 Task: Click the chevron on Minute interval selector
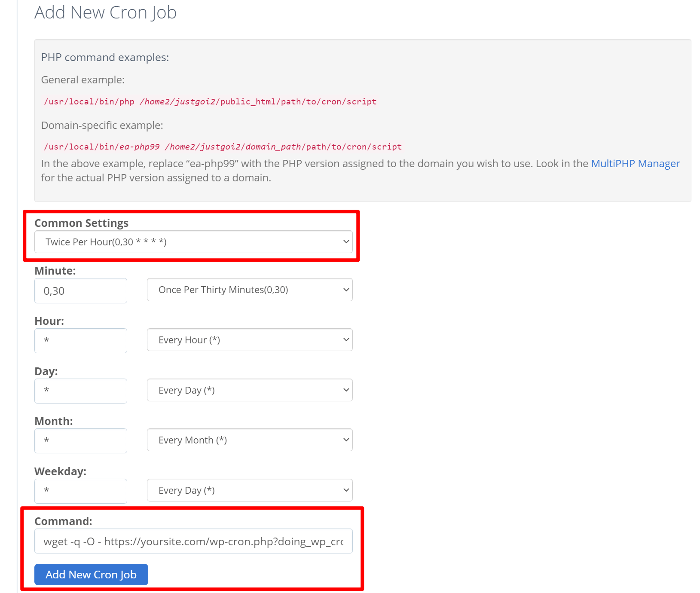click(346, 290)
